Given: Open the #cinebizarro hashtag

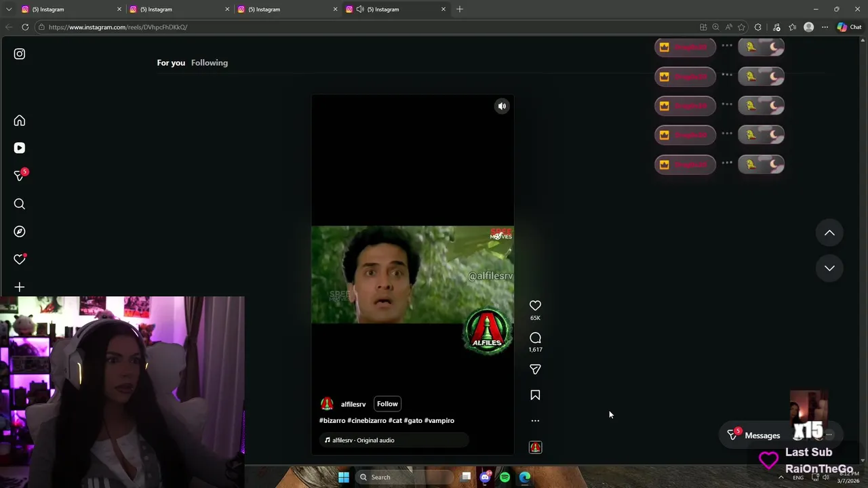Looking at the screenshot, I should pyautogui.click(x=367, y=421).
